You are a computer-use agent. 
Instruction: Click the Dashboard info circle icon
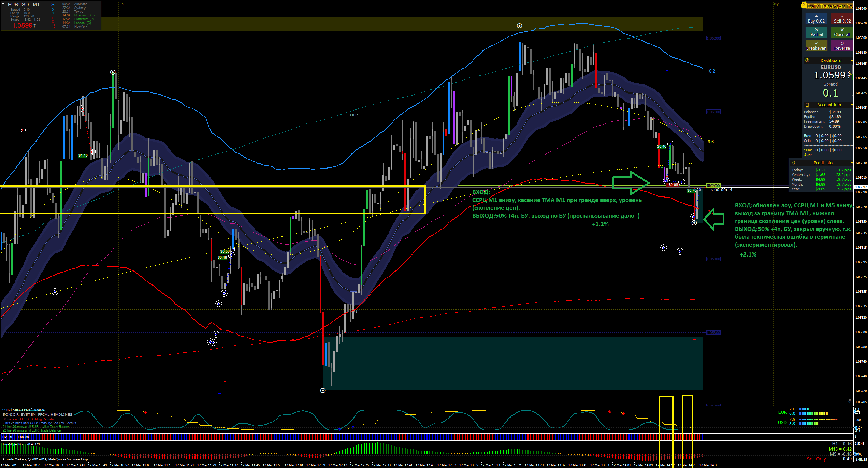click(807, 60)
